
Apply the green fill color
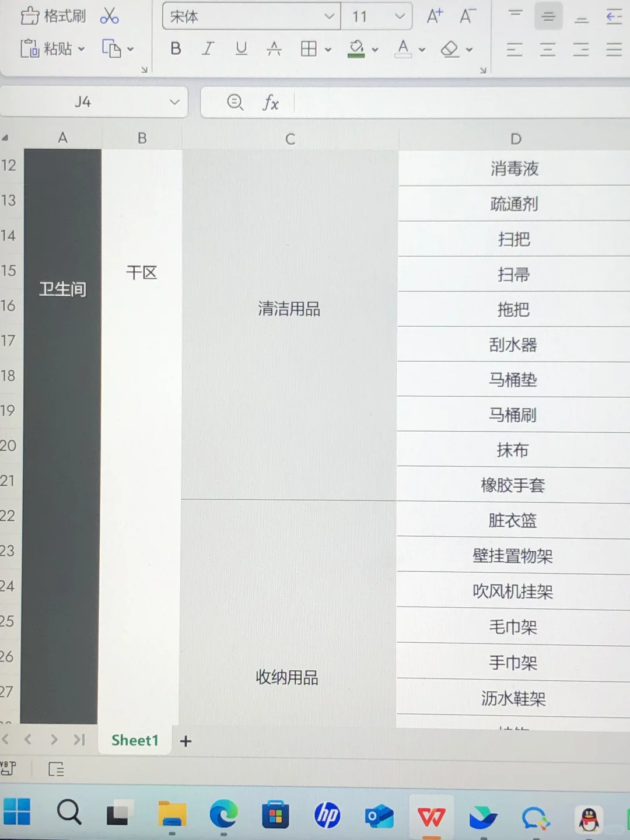coord(356,49)
